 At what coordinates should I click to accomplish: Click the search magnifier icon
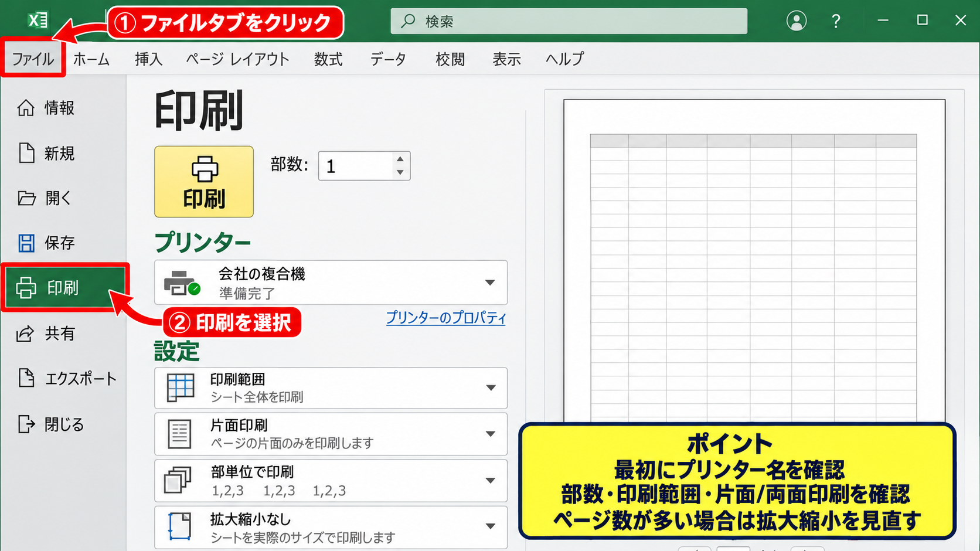point(408,21)
